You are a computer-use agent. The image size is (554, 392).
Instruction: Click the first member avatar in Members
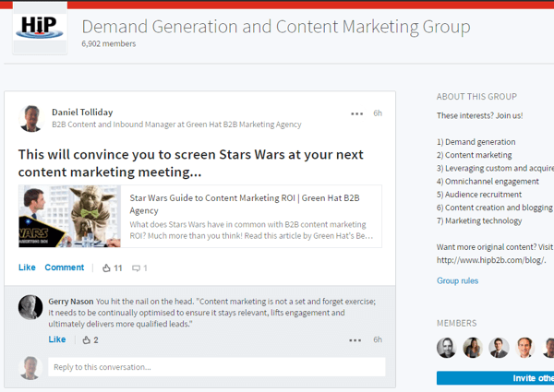point(447,348)
